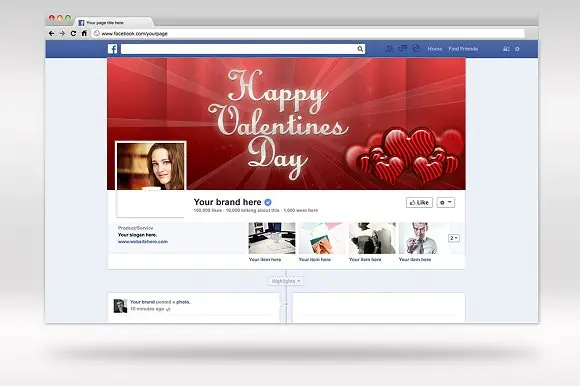580x386 pixels.
Task: Open the friend requests icon
Action: 389,48
